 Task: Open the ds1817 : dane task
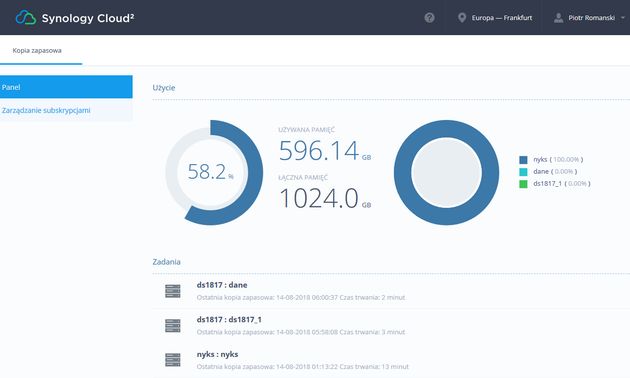click(222, 285)
